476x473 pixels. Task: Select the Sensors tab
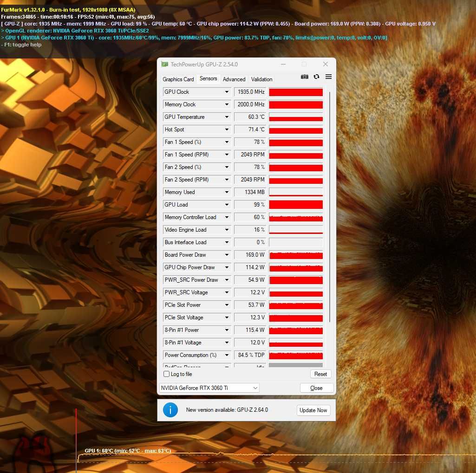[x=208, y=78]
